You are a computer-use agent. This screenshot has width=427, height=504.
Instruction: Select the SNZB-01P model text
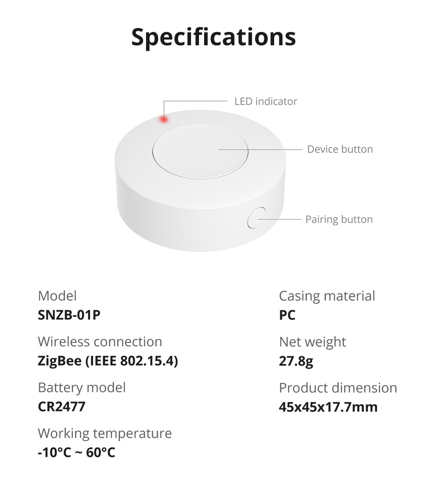pyautogui.click(x=69, y=315)
